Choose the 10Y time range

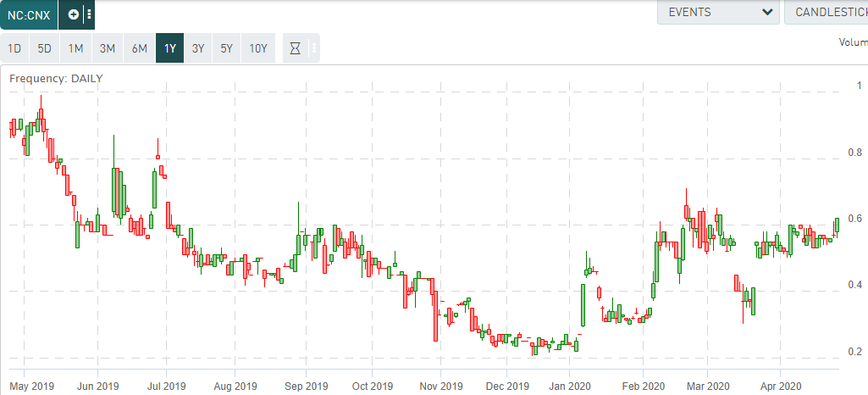click(x=258, y=48)
